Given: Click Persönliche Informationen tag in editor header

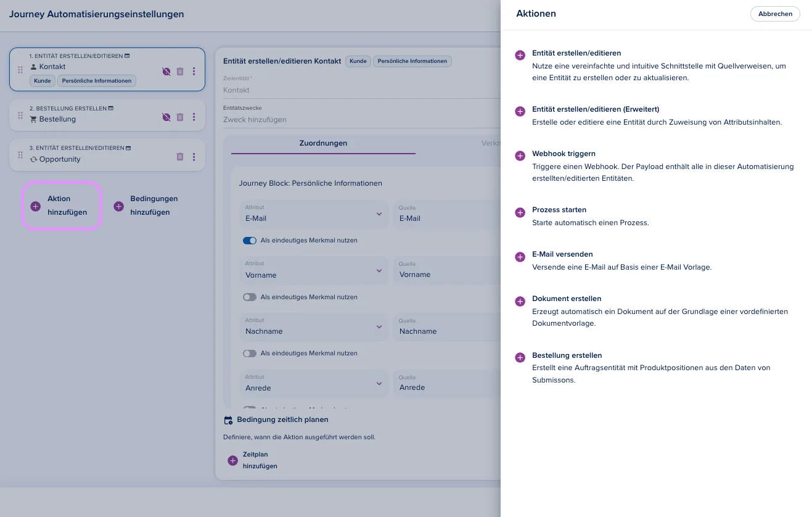Looking at the screenshot, I should [x=412, y=61].
